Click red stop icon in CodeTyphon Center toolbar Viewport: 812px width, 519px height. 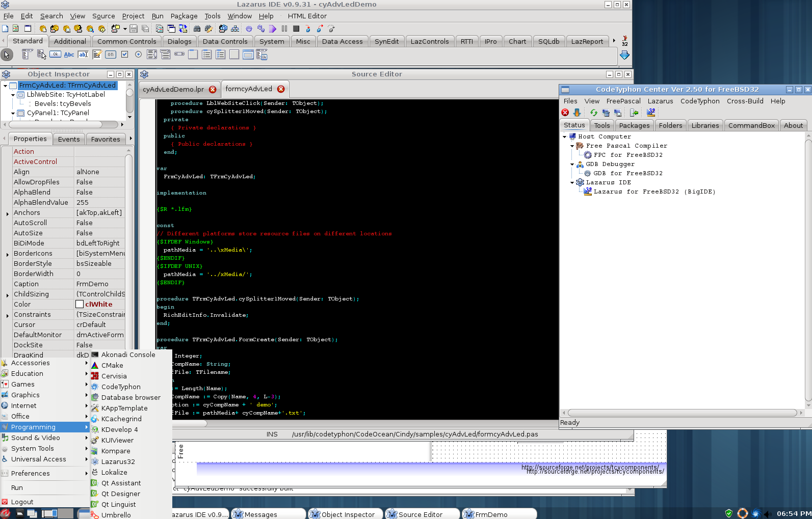[565, 113]
